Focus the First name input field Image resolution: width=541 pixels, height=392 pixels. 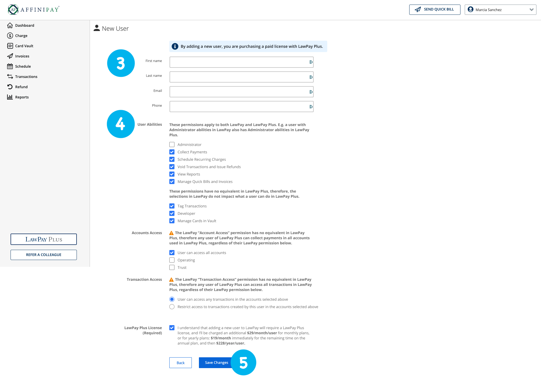(239, 62)
